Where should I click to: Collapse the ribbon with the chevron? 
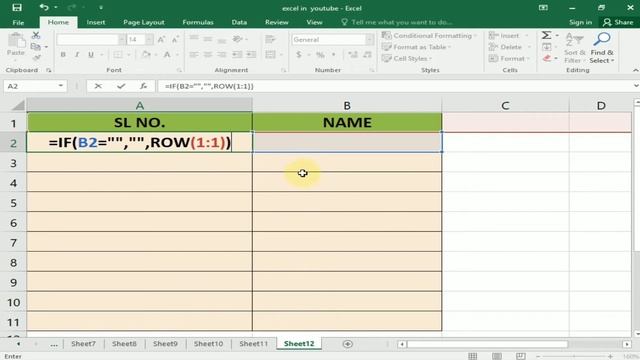(x=635, y=70)
